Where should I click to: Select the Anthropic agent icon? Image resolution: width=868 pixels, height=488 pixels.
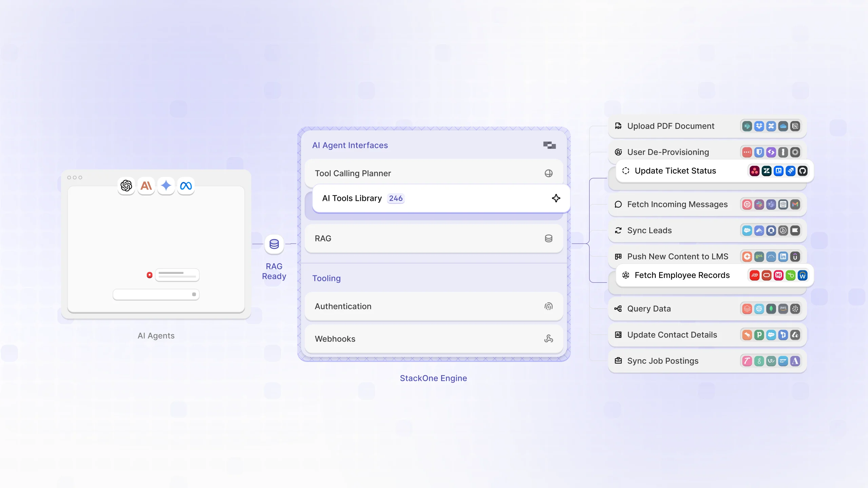point(146,186)
